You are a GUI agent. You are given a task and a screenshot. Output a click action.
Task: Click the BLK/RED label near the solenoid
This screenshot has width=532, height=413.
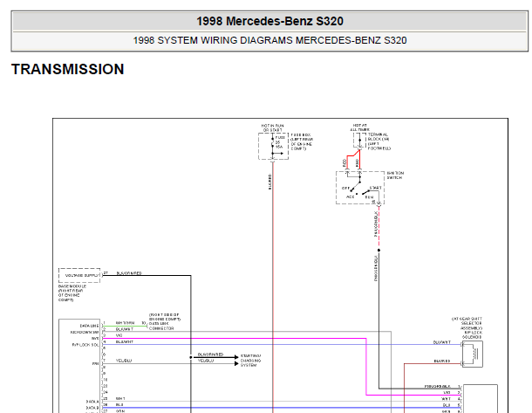(x=442, y=361)
